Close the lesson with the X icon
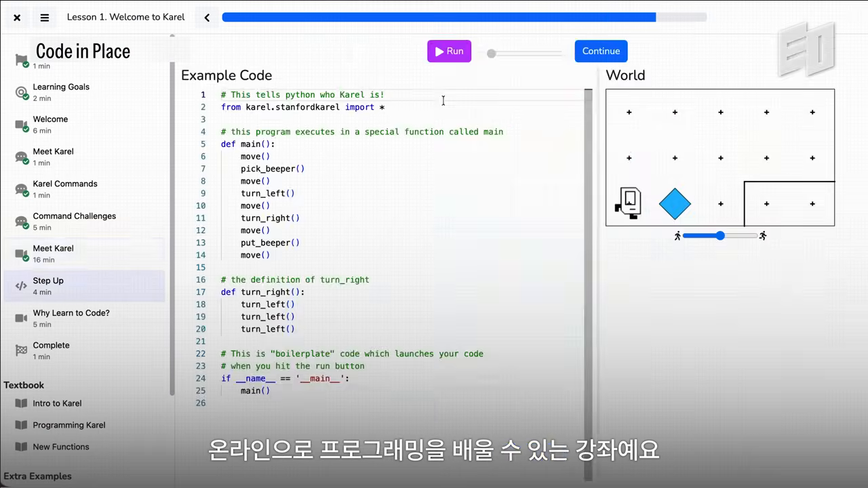This screenshot has width=868, height=488. 17,18
